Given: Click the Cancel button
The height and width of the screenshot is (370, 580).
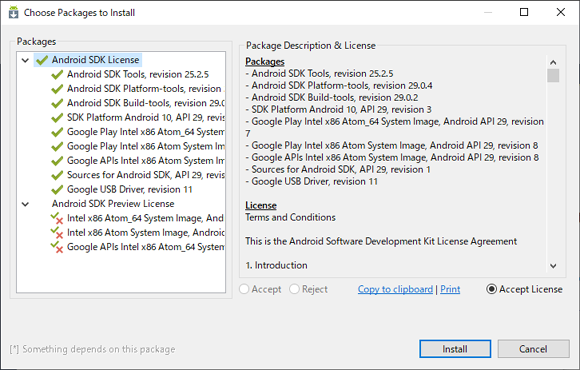Looking at the screenshot, I should pos(533,349).
